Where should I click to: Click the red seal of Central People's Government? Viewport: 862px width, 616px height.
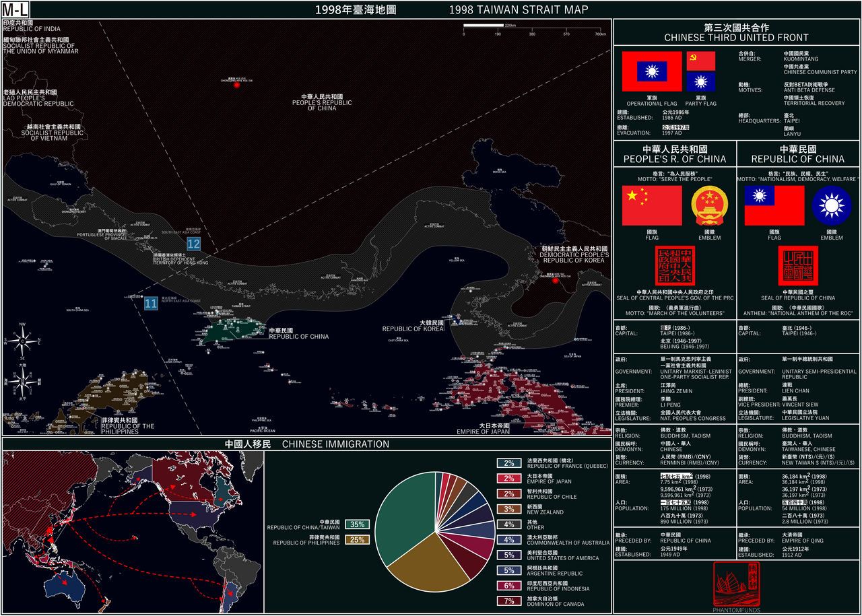pos(675,266)
